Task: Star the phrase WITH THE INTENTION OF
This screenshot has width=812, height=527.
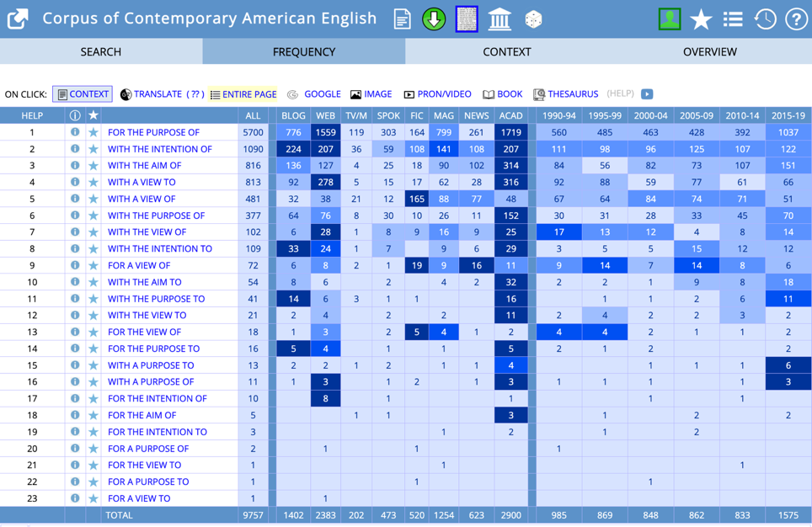Action: pyautogui.click(x=93, y=149)
